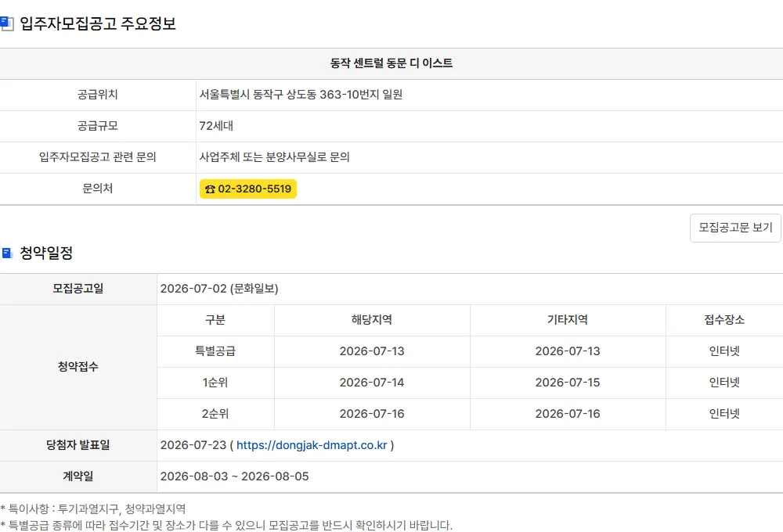Click the 공급위치 row label
The height and width of the screenshot is (532, 783).
point(97,95)
